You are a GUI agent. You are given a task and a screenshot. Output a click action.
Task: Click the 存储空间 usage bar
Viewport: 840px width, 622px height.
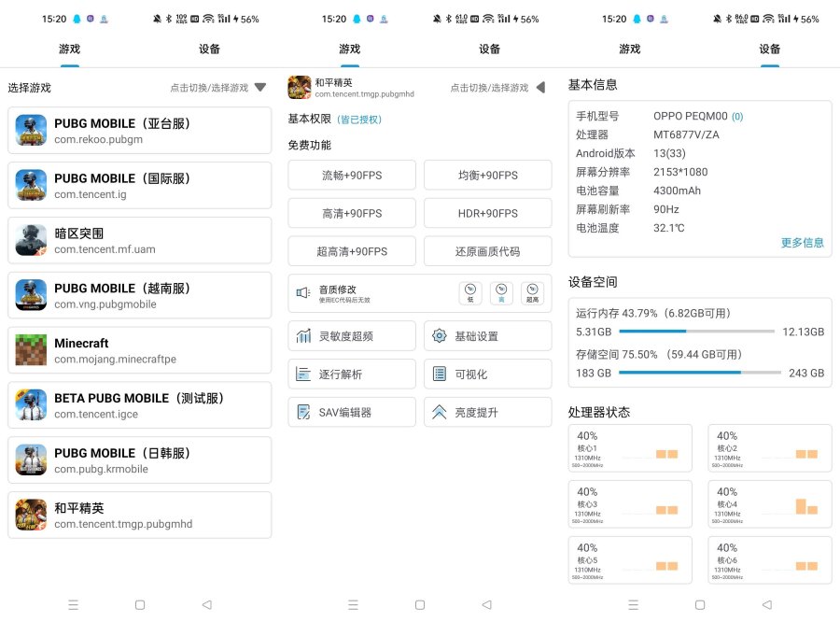pos(699,373)
